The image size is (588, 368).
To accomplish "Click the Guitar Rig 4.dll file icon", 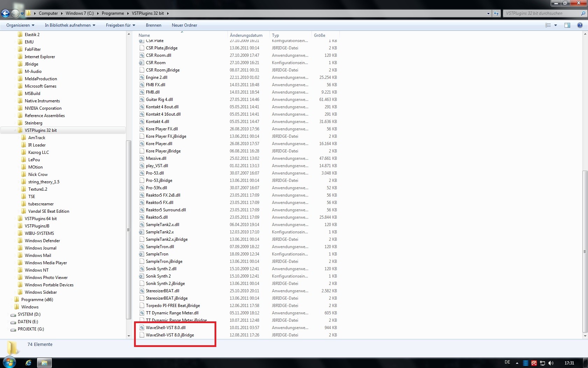I will 142,100.
